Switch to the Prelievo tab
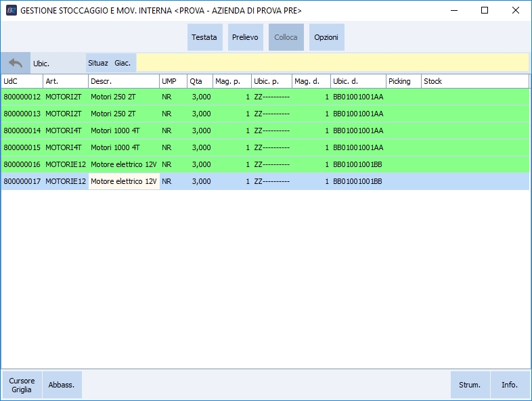The image size is (532, 401). click(245, 37)
